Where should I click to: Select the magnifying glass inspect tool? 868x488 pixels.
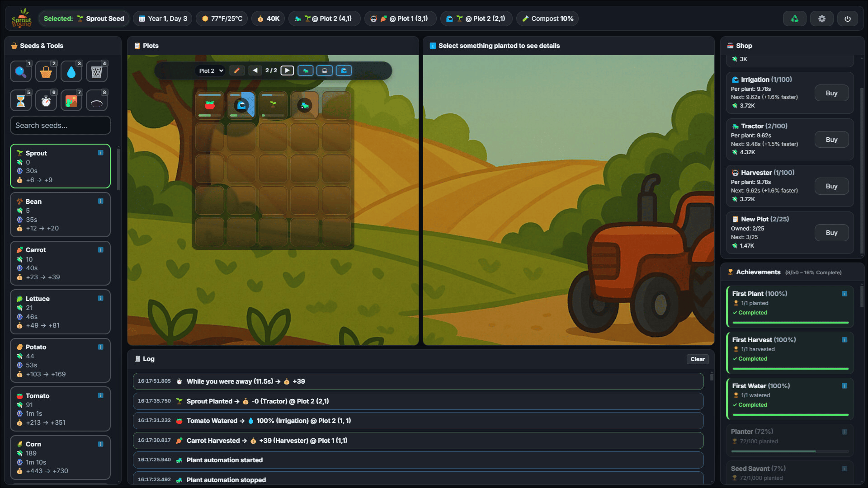20,72
